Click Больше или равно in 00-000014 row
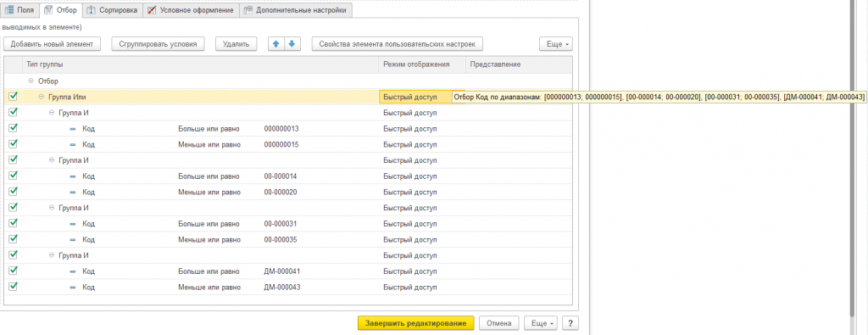This screenshot has width=868, height=335. [209, 176]
